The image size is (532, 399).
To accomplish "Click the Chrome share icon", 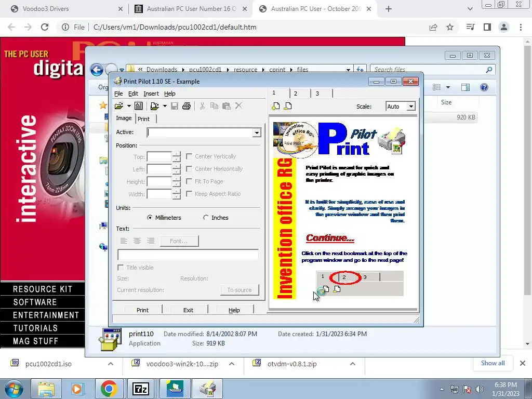I will click(433, 27).
